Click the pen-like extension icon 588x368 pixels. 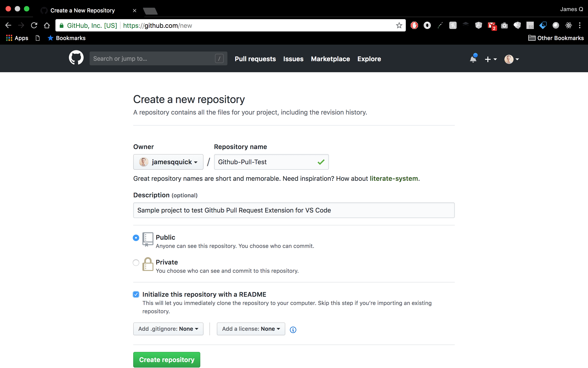point(440,25)
